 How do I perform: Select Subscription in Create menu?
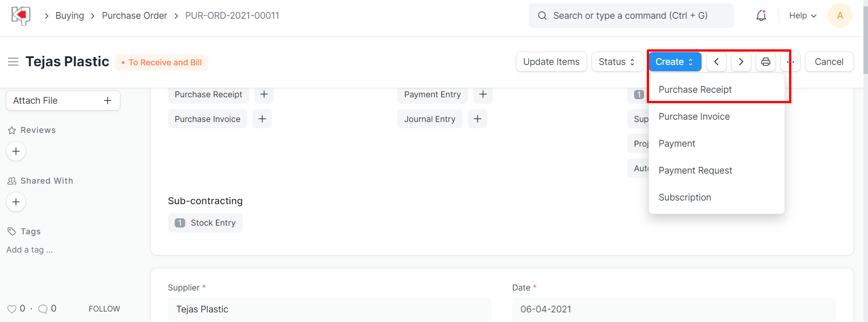(685, 197)
